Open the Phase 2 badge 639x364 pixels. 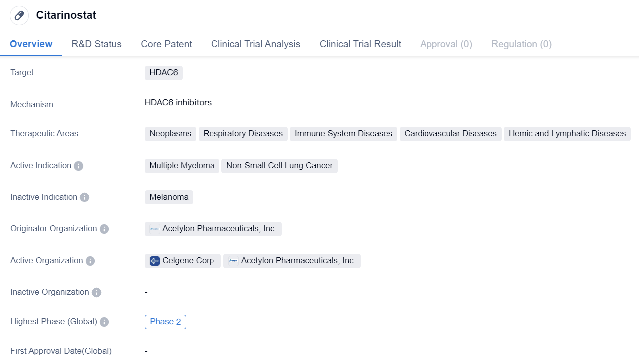point(165,322)
